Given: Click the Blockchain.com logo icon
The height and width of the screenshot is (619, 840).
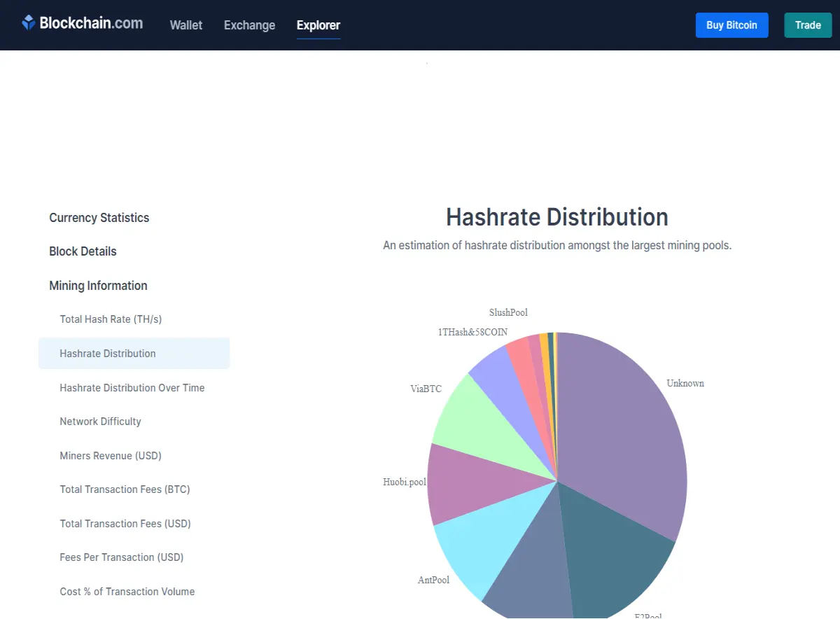Looking at the screenshot, I should 28,23.
